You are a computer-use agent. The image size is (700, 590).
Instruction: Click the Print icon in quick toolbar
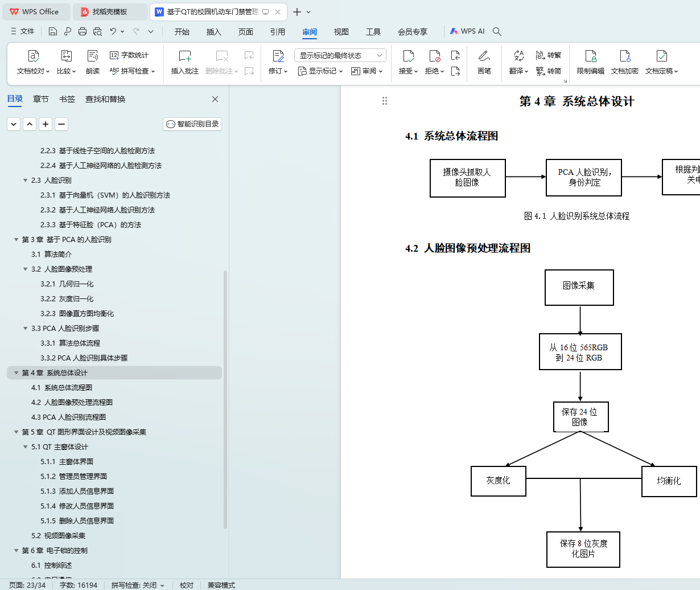(83, 31)
